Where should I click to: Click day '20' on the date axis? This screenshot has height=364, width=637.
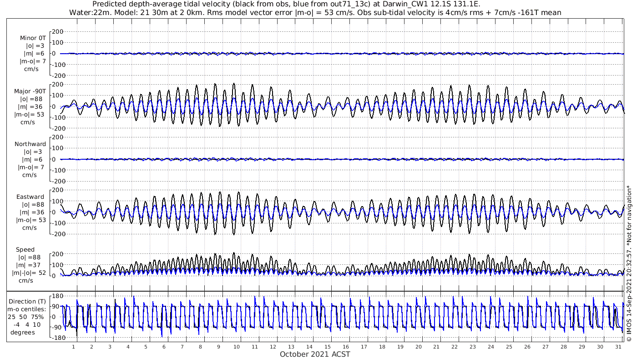point(418,347)
